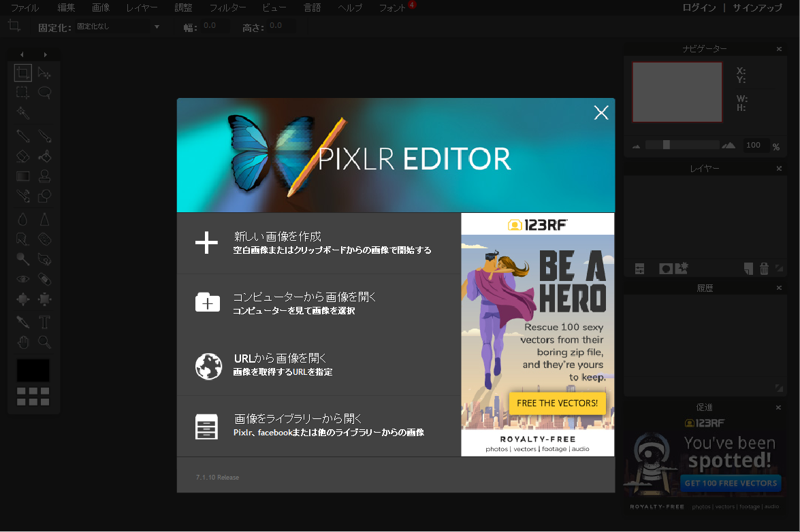Select the Red Eye Reduction tool

22,279
